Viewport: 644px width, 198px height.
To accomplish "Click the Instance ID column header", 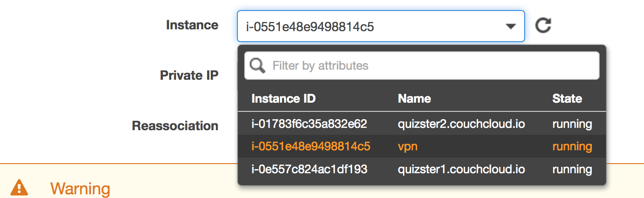I will pos(284,99).
